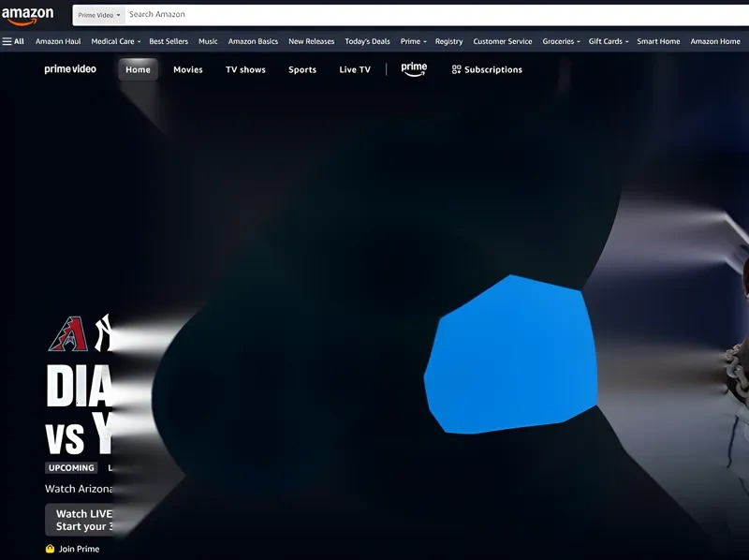Click the Join Prime link

[x=73, y=549]
